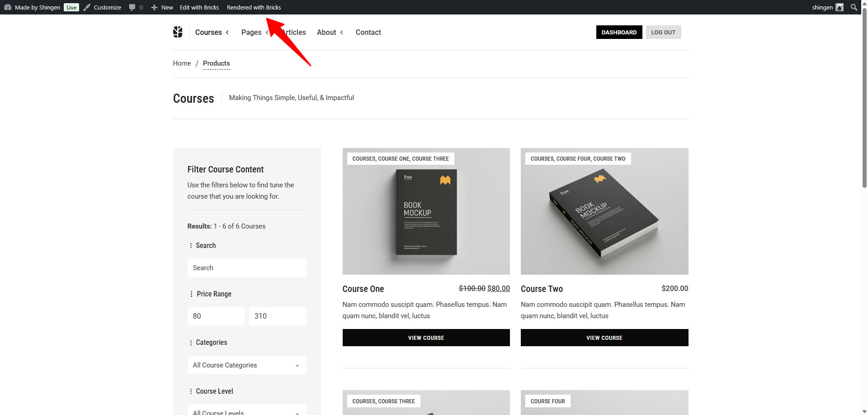The image size is (868, 415).
Task: Open the admin bar search magnifier
Action: pyautogui.click(x=854, y=7)
